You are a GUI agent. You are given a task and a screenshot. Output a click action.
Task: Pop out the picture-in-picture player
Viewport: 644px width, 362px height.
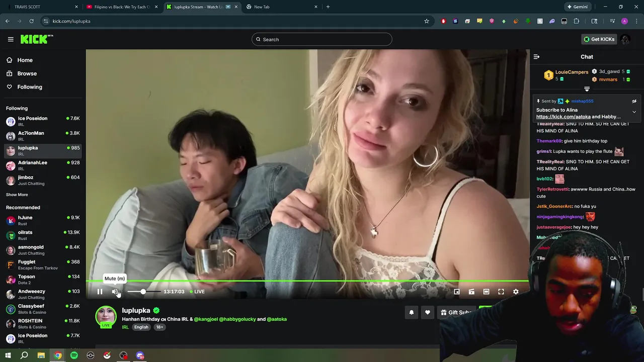(x=457, y=292)
